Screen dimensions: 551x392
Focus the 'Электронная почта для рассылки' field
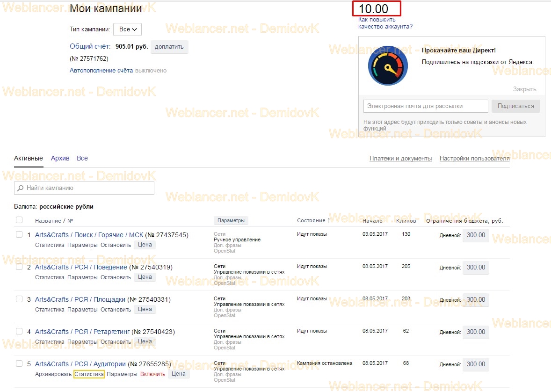coord(426,106)
